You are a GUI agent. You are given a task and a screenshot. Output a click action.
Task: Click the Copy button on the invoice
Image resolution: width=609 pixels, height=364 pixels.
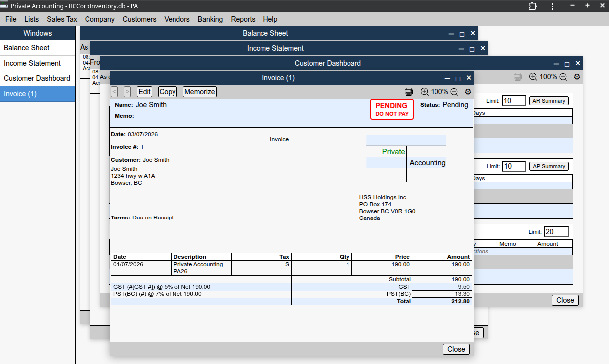tap(168, 92)
